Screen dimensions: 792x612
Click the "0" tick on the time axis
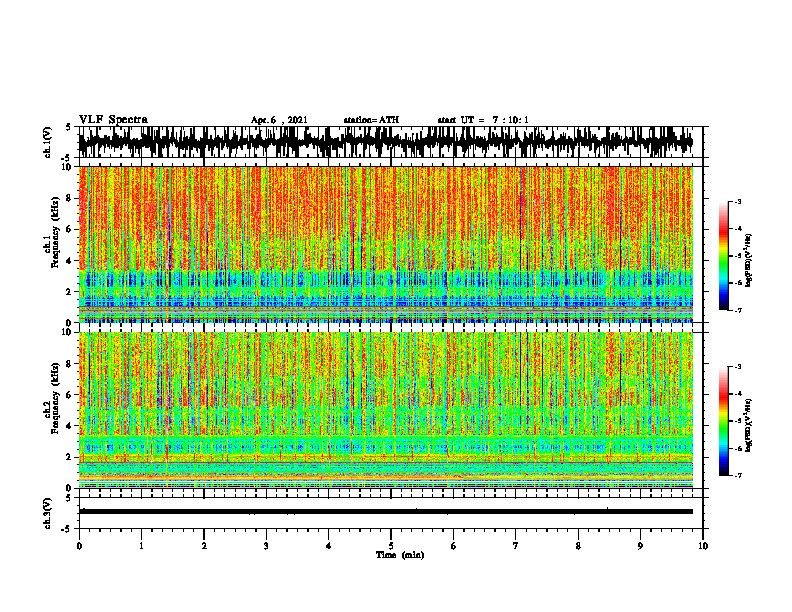pos(79,546)
